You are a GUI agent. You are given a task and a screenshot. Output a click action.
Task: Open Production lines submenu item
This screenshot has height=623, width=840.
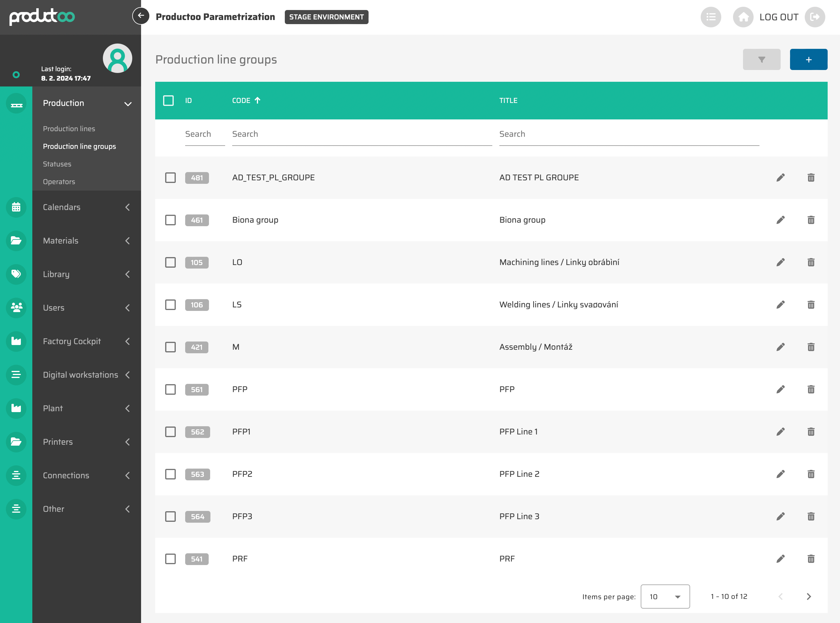click(x=69, y=129)
